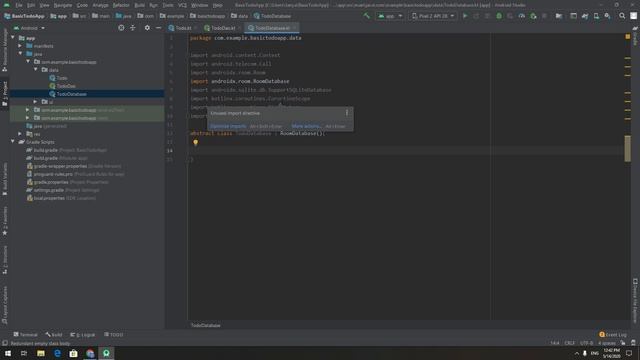The width and height of the screenshot is (640, 360).
Task: Open the AVD Manager device icon
Action: click(596, 16)
